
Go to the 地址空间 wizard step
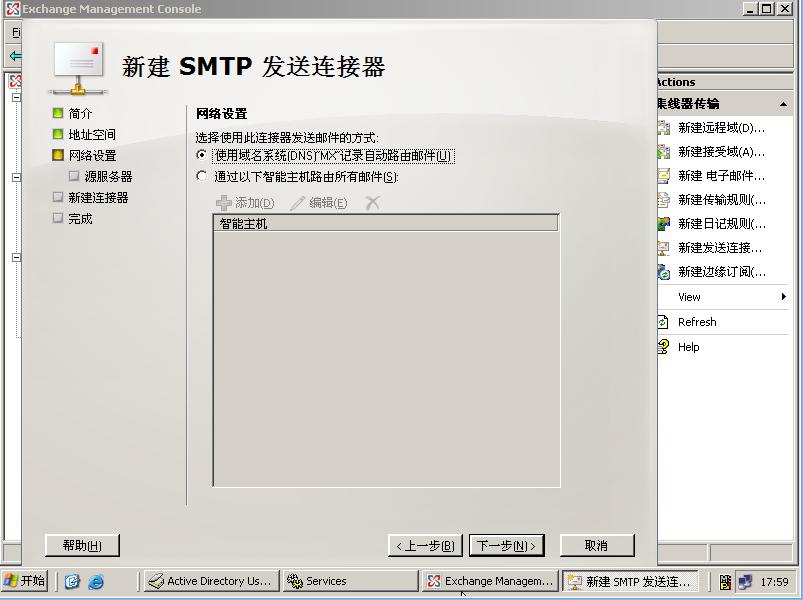[91, 135]
